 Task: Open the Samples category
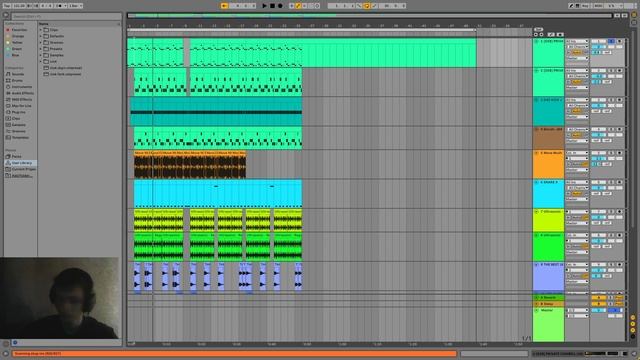click(18, 125)
